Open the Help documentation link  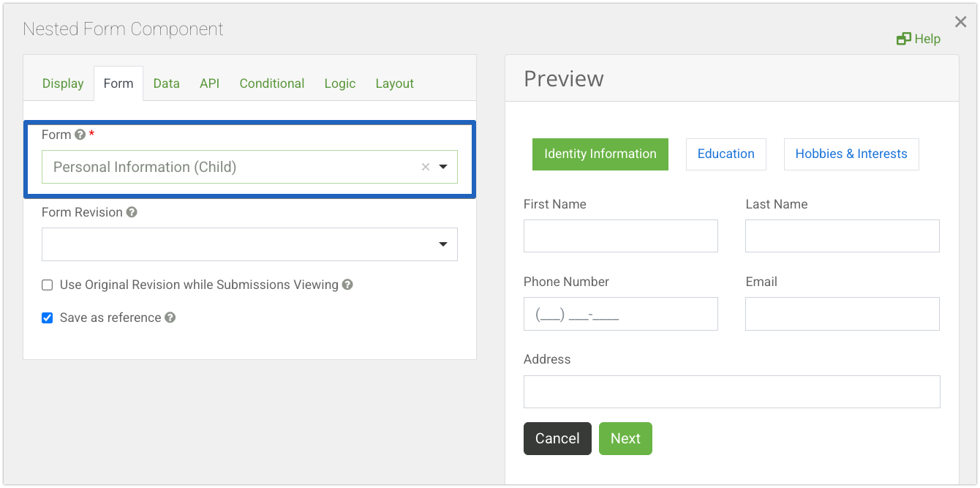coord(919,39)
